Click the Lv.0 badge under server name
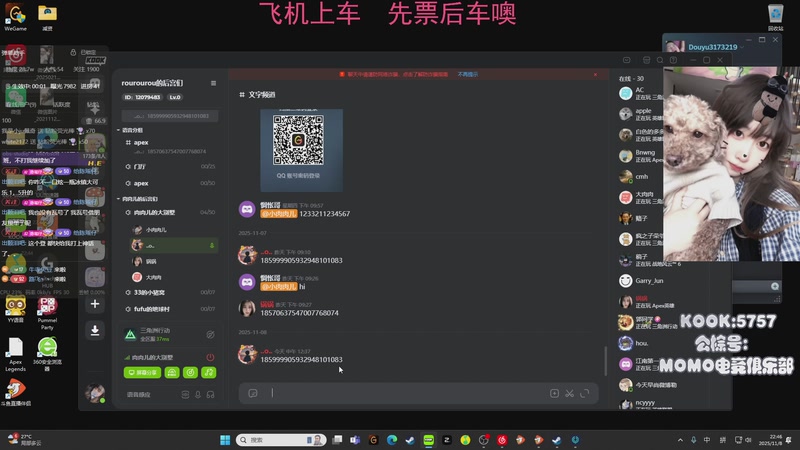Viewport: 800px width, 450px height. pyautogui.click(x=175, y=97)
